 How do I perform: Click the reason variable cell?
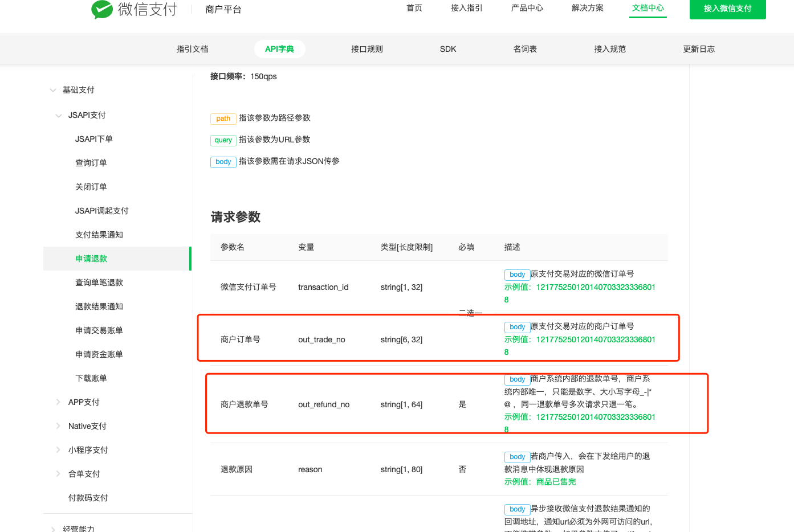(310, 469)
